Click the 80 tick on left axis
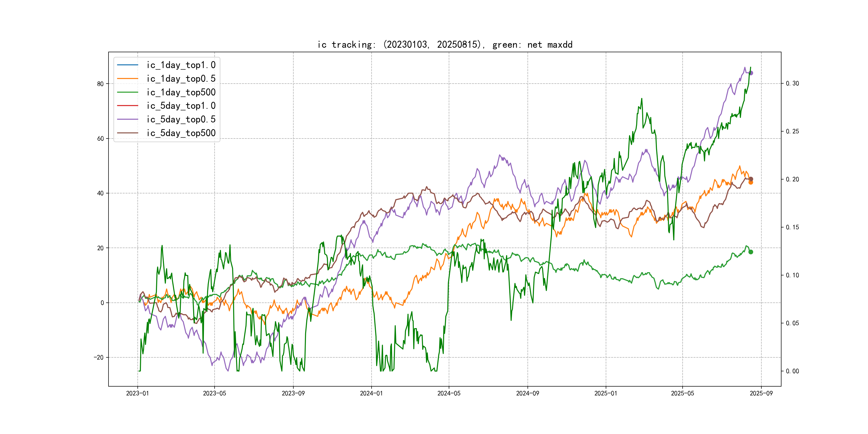The image size is (868, 434). pos(100,84)
